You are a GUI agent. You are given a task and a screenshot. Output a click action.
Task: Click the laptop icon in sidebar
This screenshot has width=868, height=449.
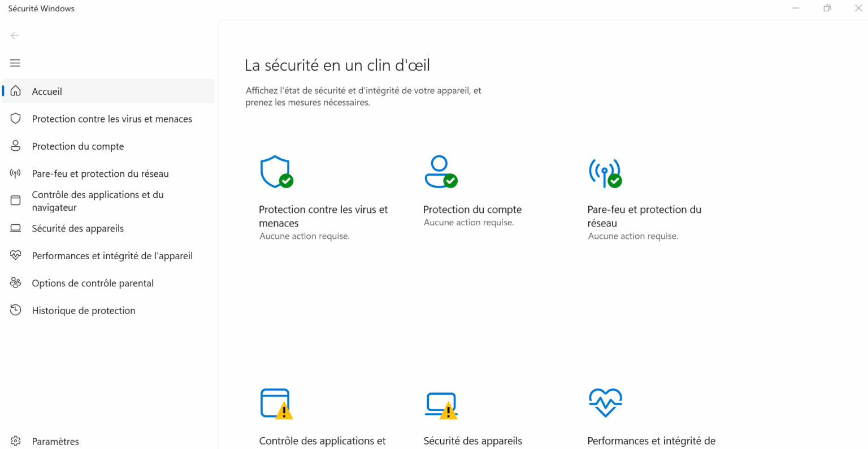click(16, 228)
